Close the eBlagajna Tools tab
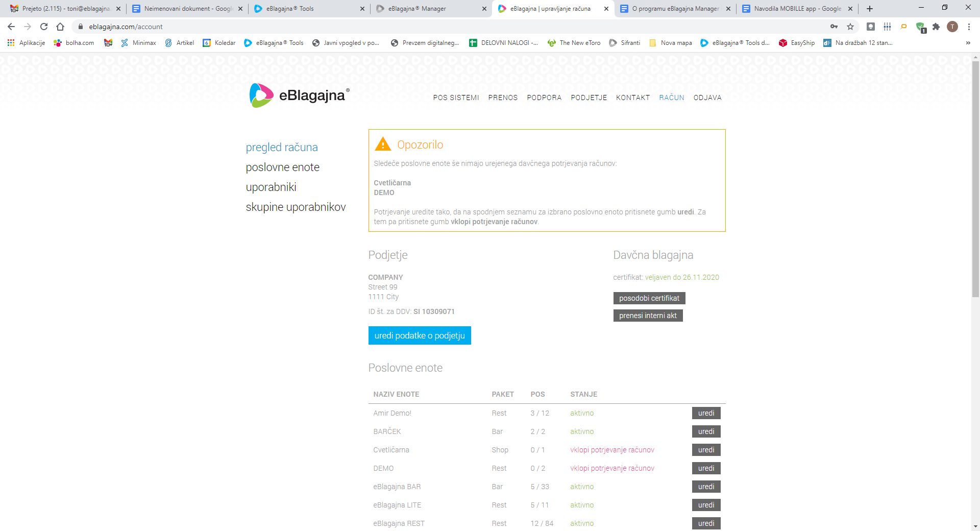The height and width of the screenshot is (531, 980). [362, 9]
